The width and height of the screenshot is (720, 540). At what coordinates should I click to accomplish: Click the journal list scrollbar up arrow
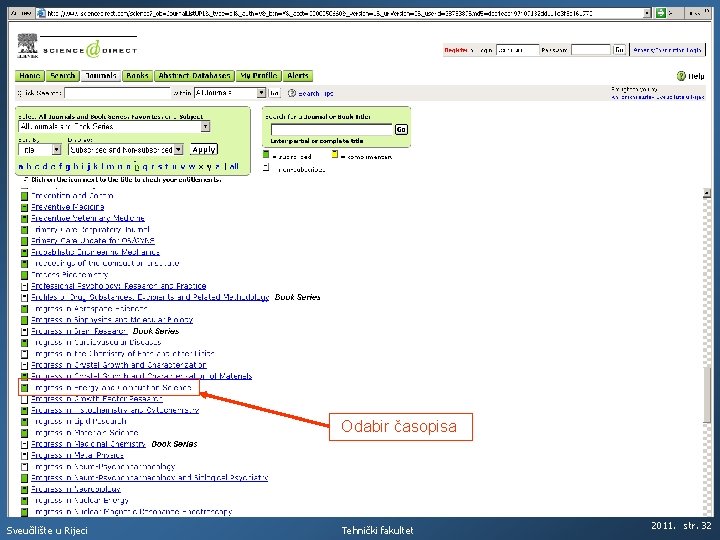point(707,193)
